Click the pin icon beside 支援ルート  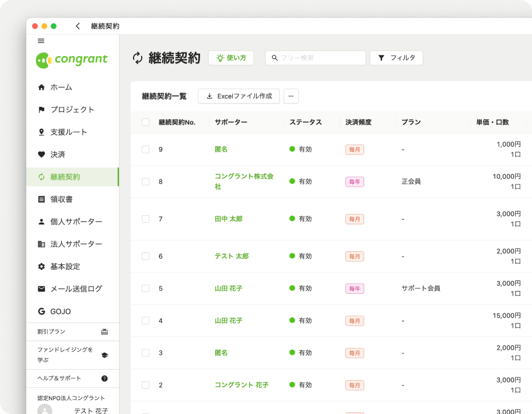[x=41, y=132]
